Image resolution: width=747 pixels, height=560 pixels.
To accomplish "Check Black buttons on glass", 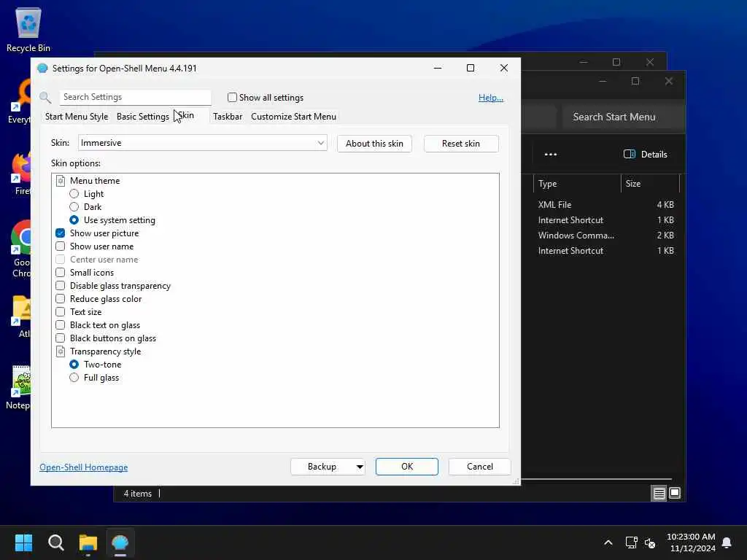I will pyautogui.click(x=60, y=338).
